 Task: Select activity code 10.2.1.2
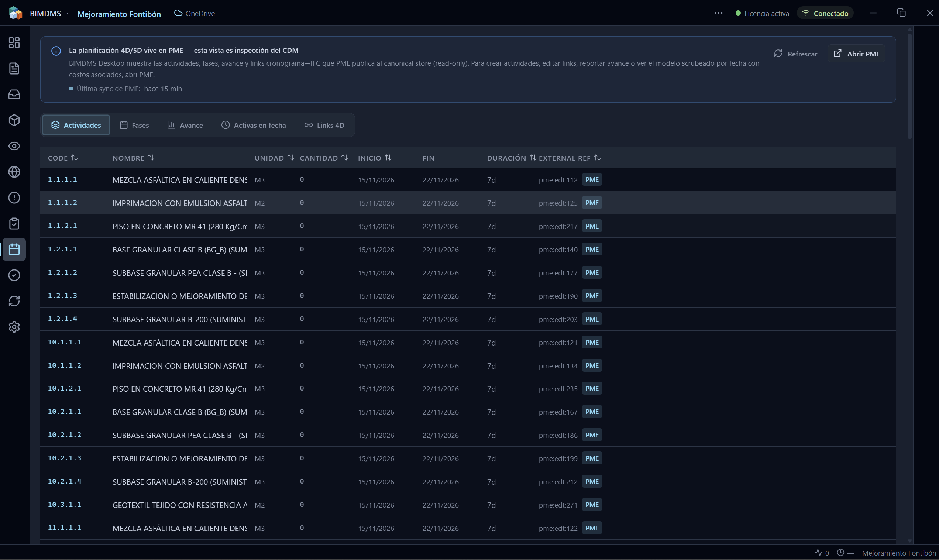(64, 435)
